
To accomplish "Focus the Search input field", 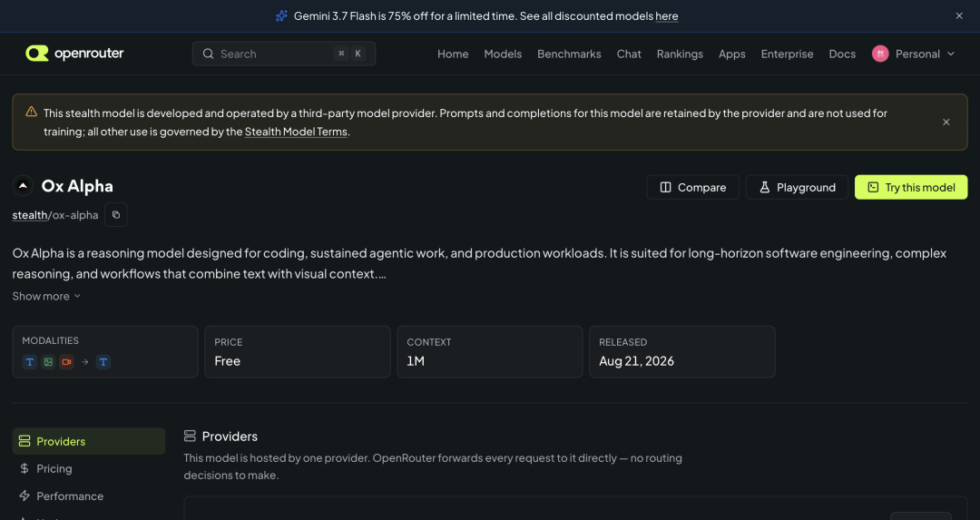I will [284, 54].
